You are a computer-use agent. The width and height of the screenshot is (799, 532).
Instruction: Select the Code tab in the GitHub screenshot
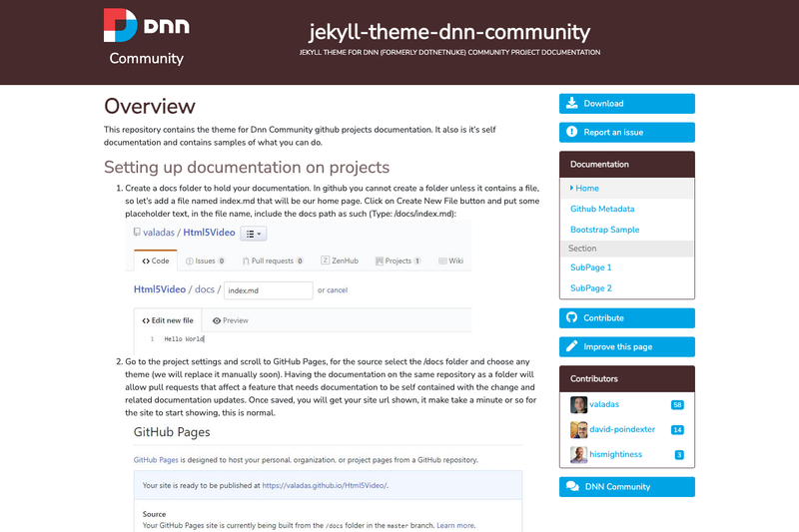tap(156, 261)
